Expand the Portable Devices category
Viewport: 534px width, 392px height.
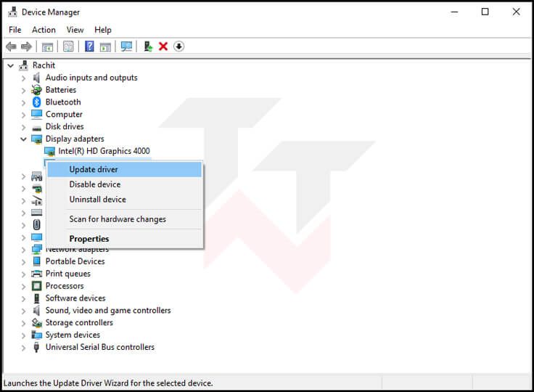point(23,262)
